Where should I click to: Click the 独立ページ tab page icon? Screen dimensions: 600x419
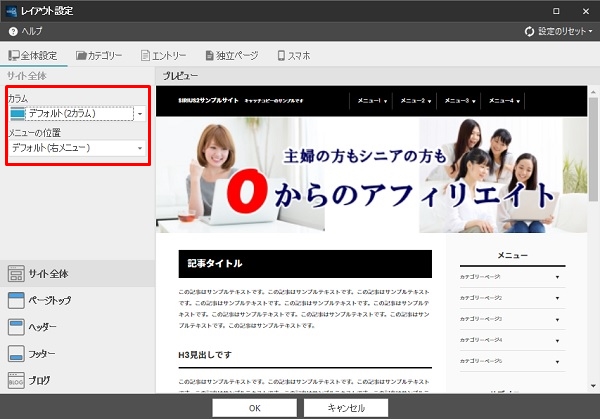coord(209,55)
